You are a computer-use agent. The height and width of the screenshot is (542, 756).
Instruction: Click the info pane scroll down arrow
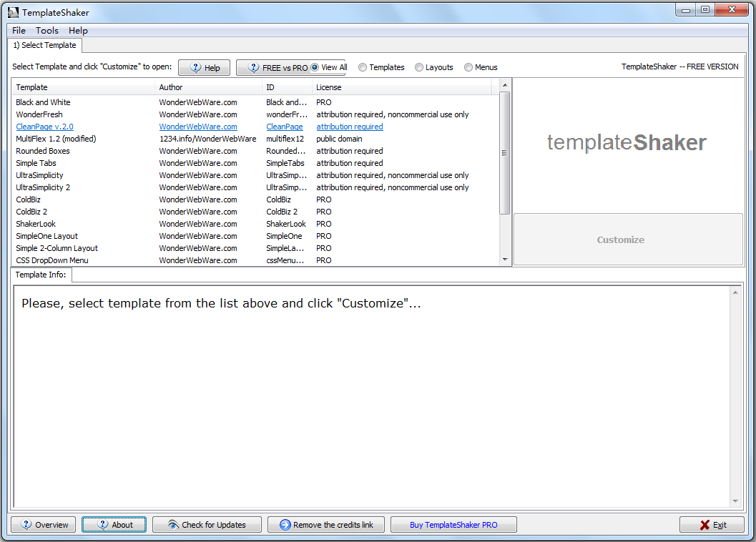(735, 501)
